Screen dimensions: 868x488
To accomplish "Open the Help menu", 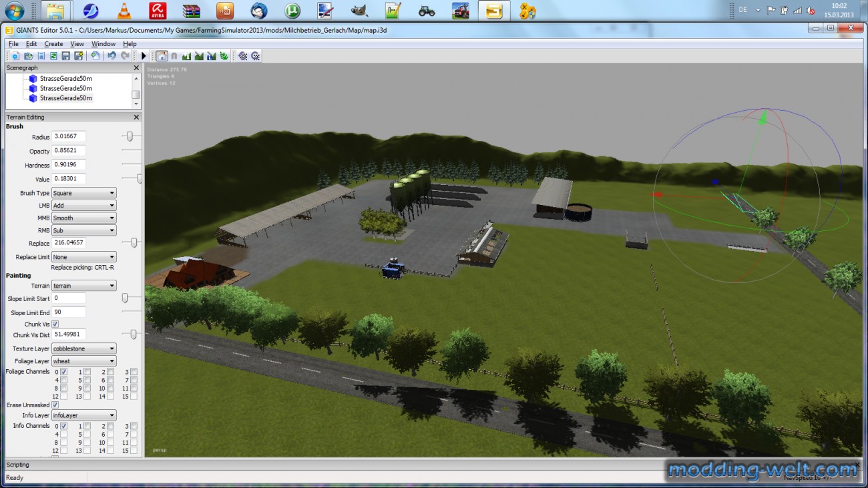I will point(130,44).
